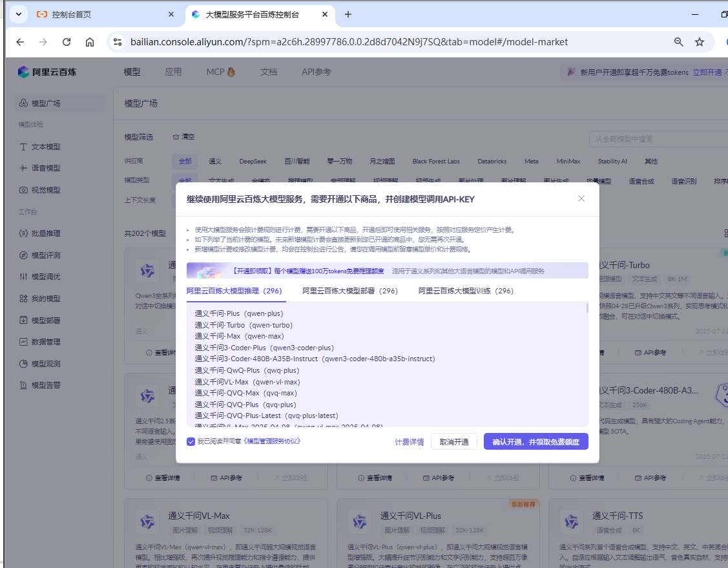This screenshot has width=728, height=568.
Task: Bookmark this page with the star icon
Action: [699, 42]
